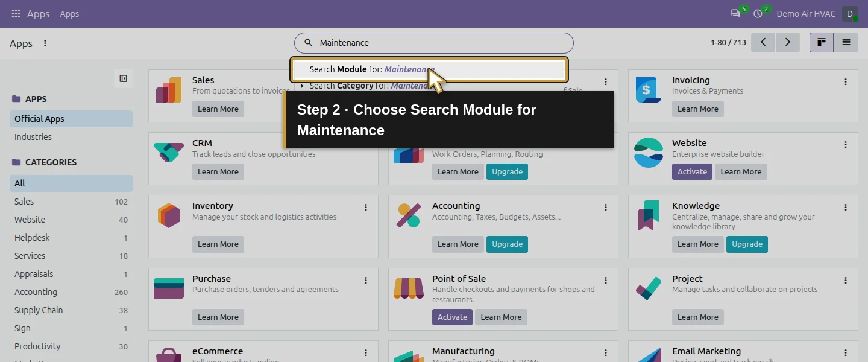This screenshot has width=868, height=362.
Task: Open the Knowledge card kebab menu
Action: click(846, 208)
